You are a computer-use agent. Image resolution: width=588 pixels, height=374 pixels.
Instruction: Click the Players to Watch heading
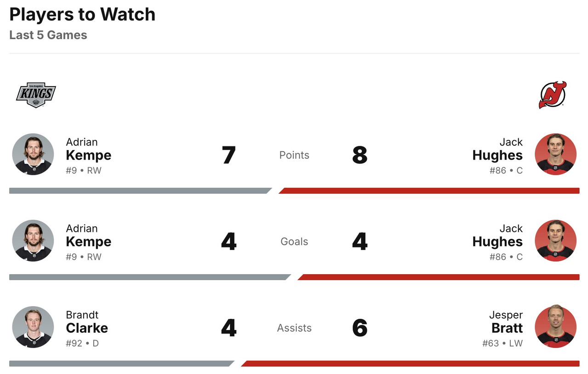click(82, 15)
